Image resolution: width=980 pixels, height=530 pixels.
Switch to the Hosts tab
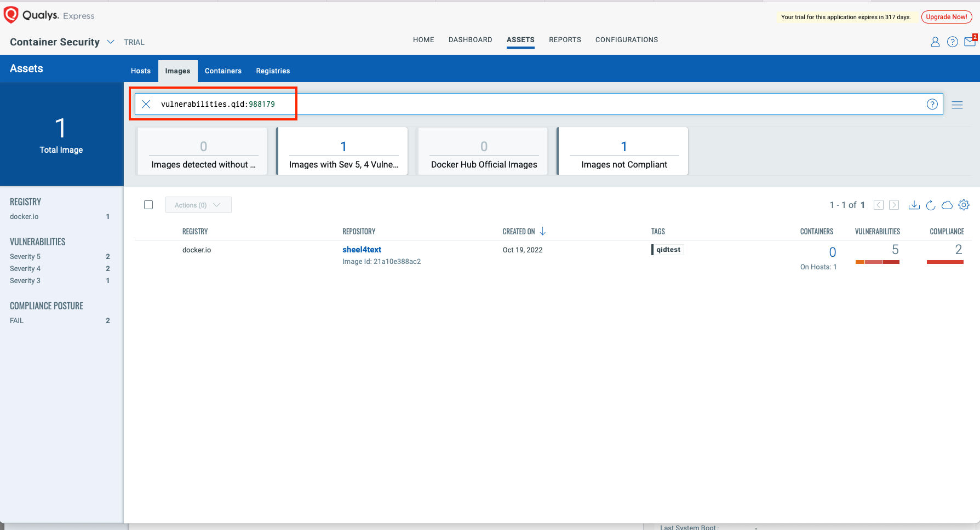(x=141, y=71)
